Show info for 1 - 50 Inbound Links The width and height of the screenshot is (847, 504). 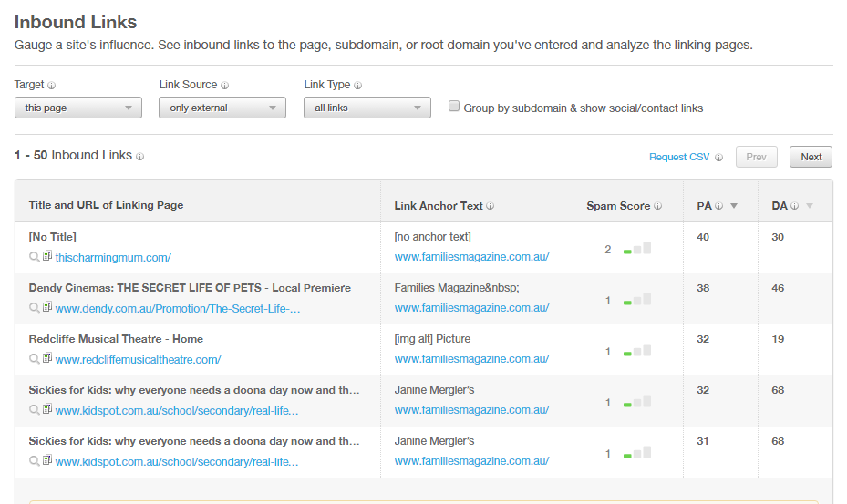tap(139, 157)
